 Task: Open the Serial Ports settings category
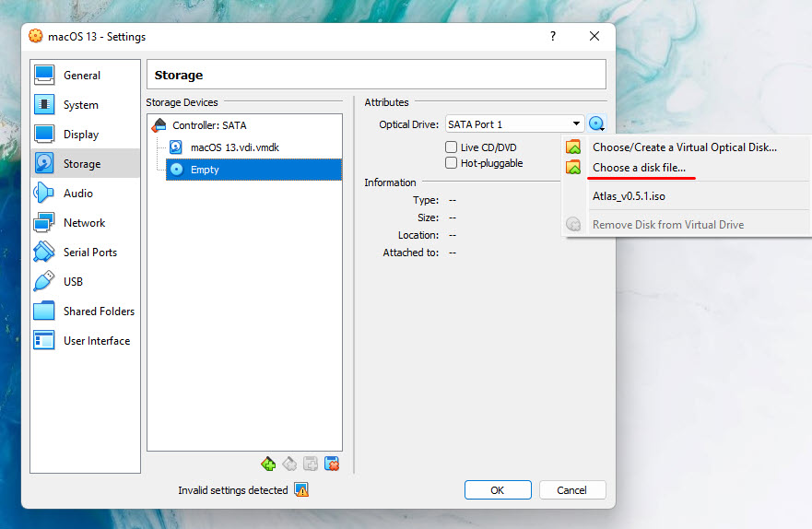point(85,253)
